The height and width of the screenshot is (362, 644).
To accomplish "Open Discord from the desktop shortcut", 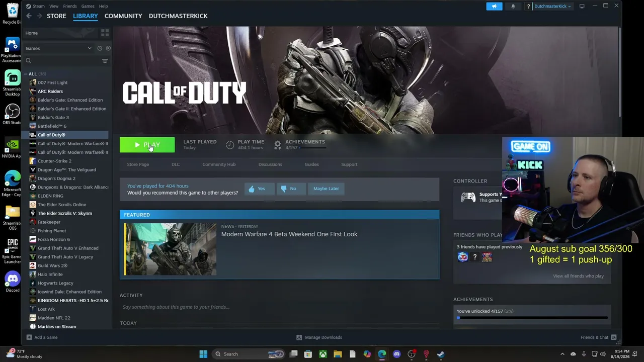I will click(x=13, y=281).
